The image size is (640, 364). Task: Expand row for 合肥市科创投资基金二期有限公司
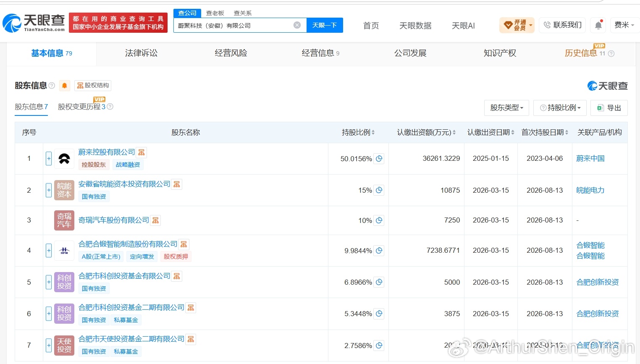tap(49, 314)
